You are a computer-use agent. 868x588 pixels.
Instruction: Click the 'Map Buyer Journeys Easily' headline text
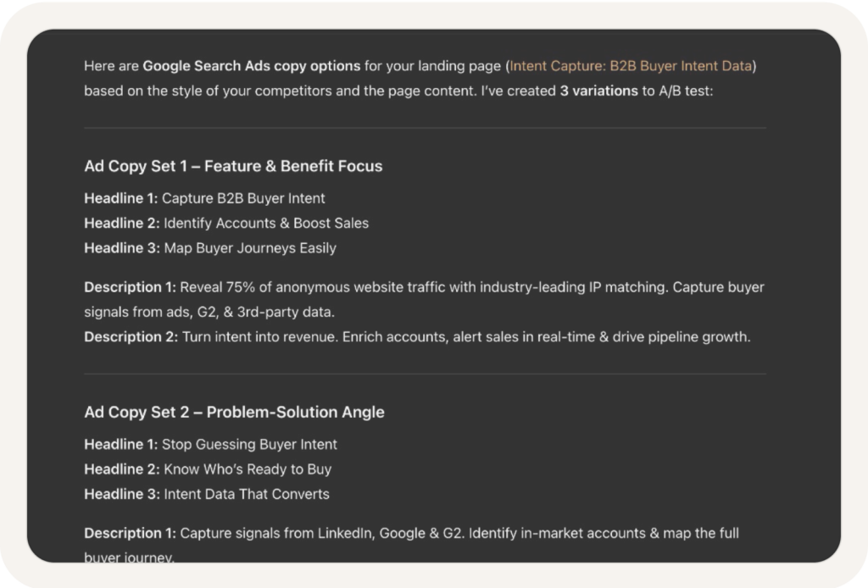(x=250, y=247)
